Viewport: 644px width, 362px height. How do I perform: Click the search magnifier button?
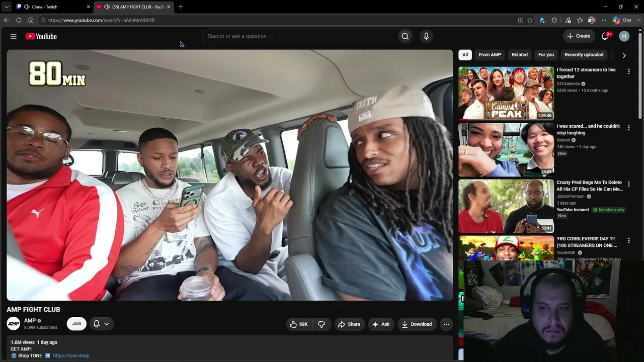tap(405, 36)
